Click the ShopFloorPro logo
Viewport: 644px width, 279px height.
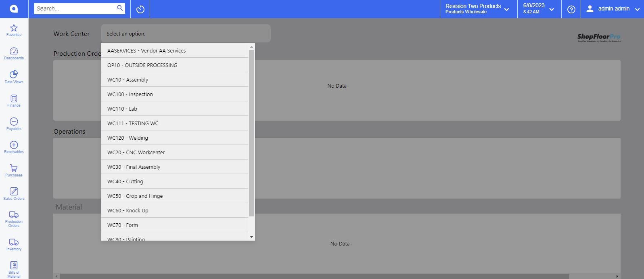pos(599,38)
